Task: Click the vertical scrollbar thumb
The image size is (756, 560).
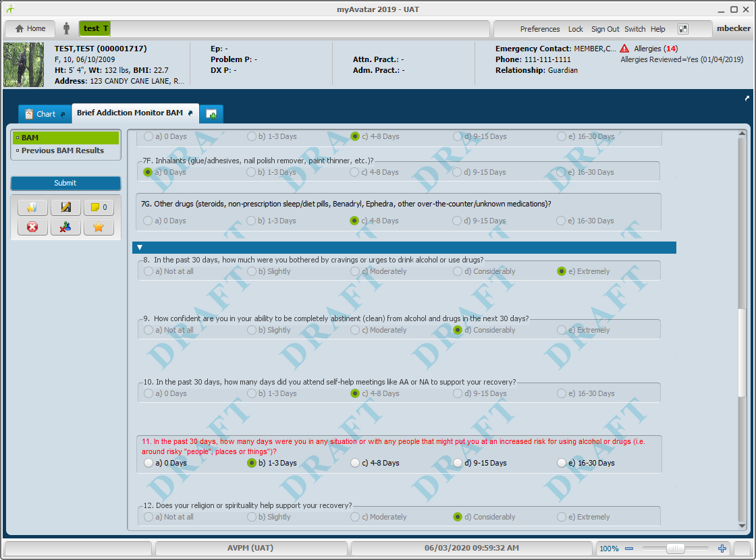Action: pos(742,354)
